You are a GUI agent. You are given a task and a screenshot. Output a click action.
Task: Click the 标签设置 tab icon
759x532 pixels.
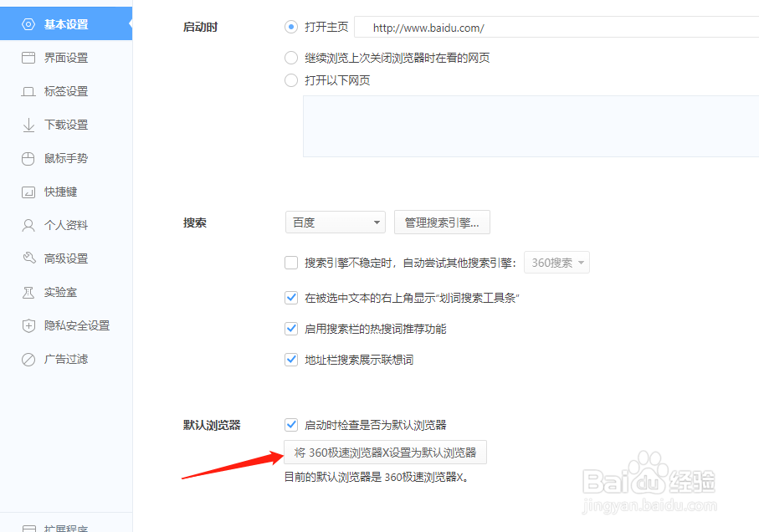coord(28,91)
